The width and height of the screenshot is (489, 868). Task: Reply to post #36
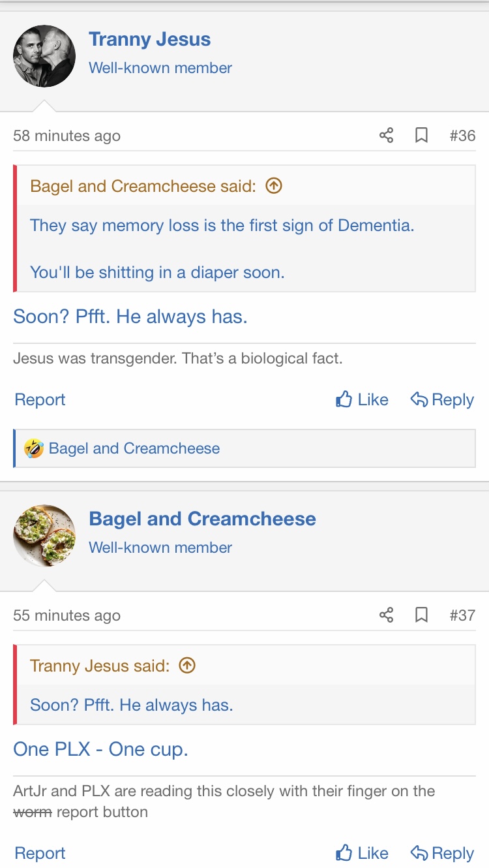(442, 399)
